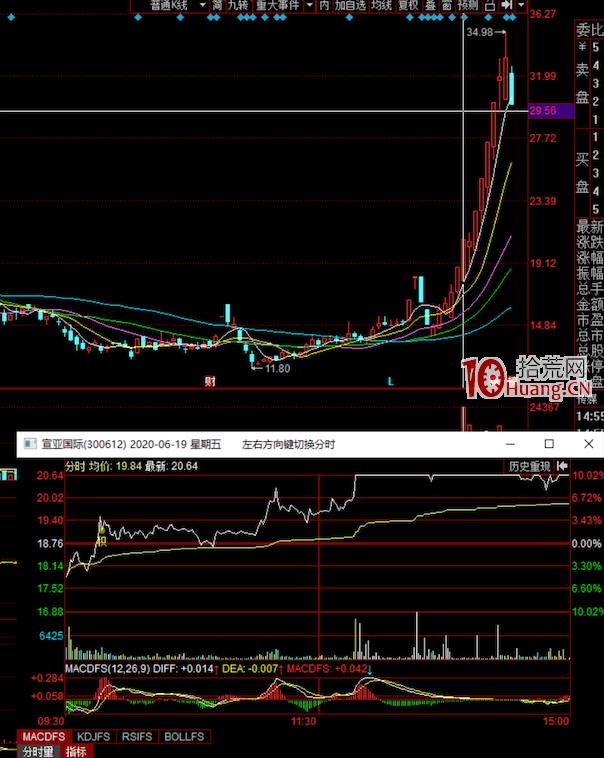Viewport: 604px width, 758px height.
Task: Click the 34.98 high price label
Action: coord(480,32)
